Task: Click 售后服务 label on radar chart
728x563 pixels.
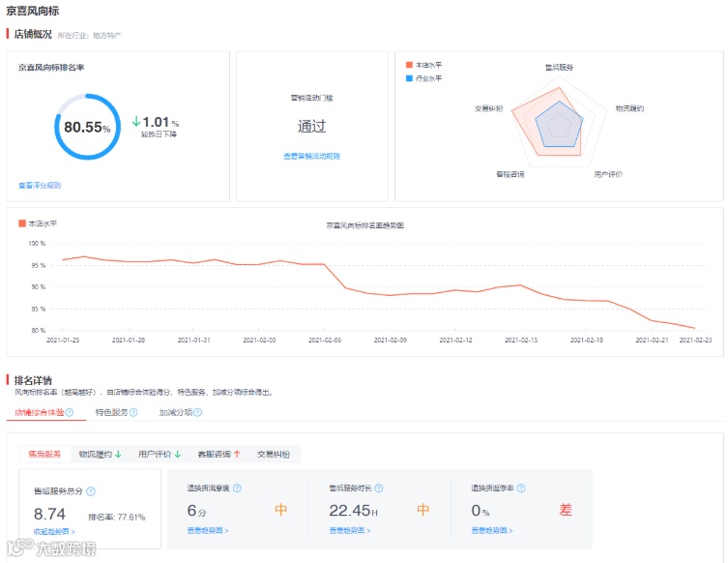Action: pos(559,68)
